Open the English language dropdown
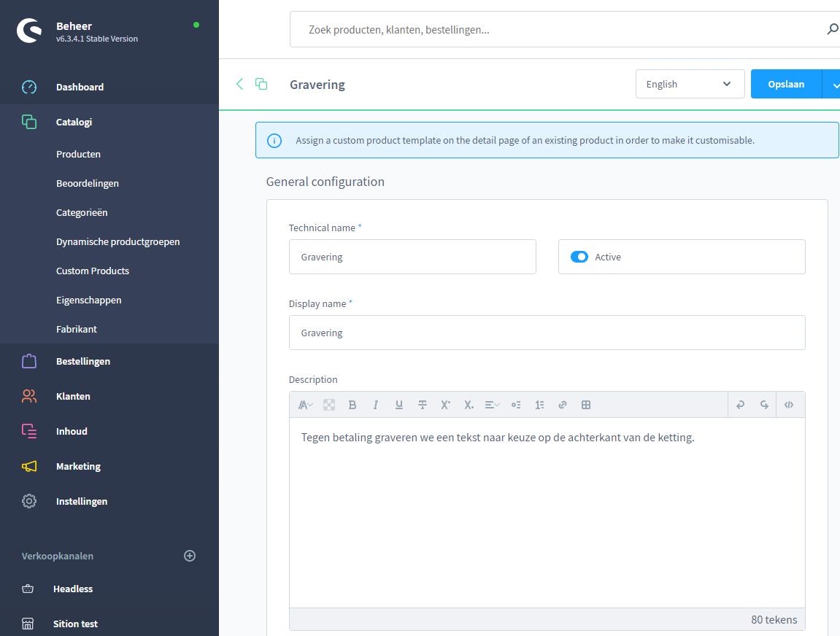 690,84
